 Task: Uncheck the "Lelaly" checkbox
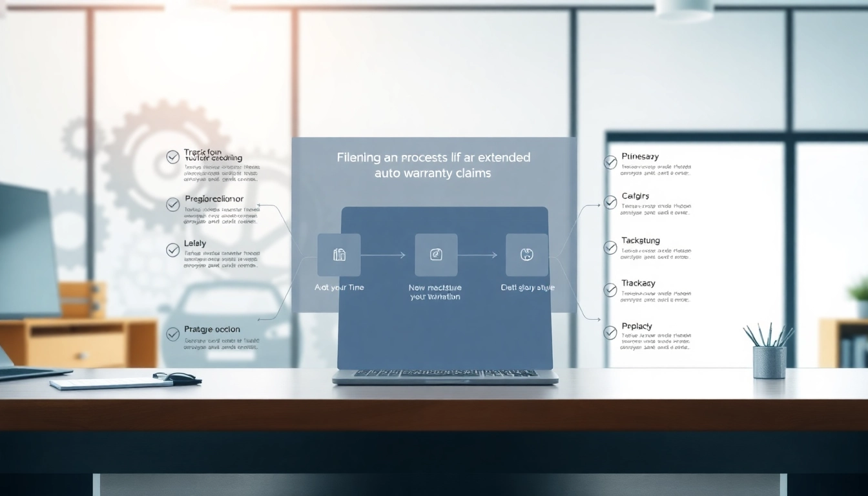click(173, 250)
